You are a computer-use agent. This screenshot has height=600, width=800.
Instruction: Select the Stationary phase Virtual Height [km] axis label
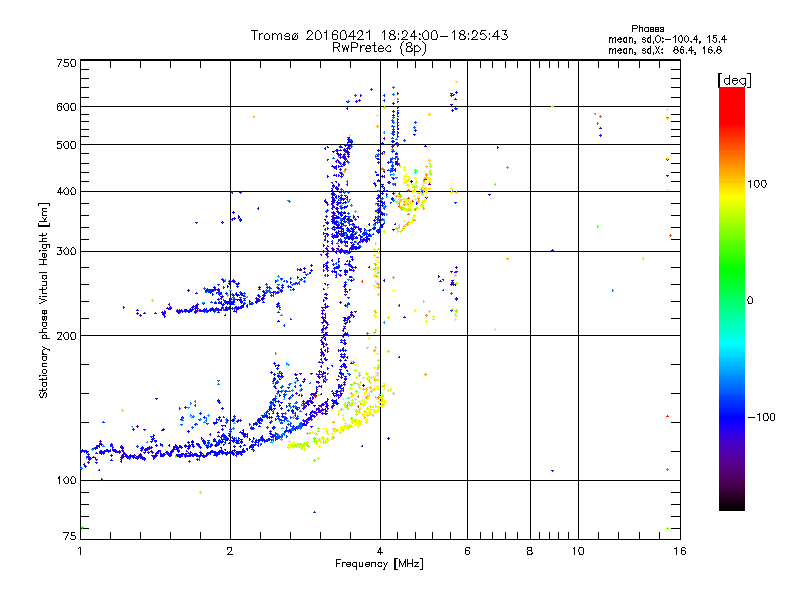coord(44,300)
